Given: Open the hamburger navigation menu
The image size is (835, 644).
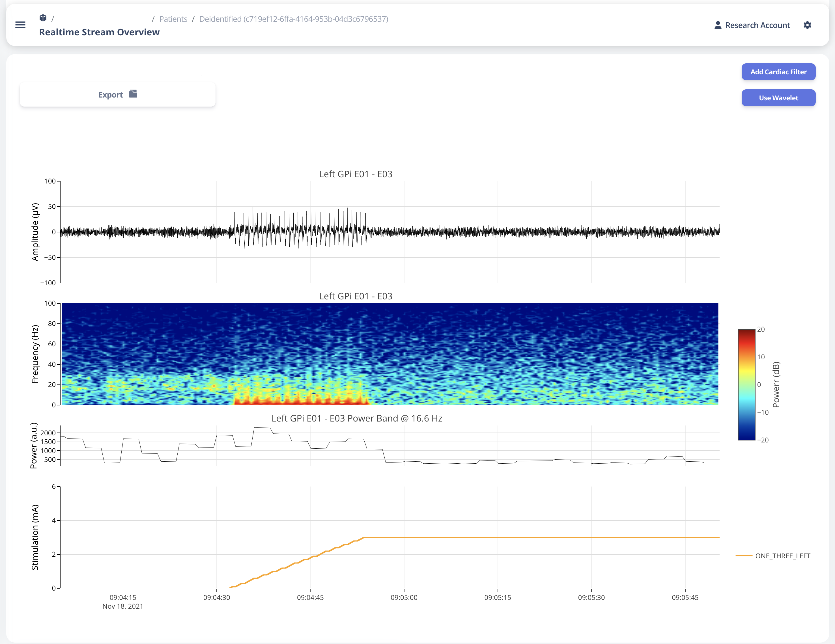Looking at the screenshot, I should (x=20, y=25).
